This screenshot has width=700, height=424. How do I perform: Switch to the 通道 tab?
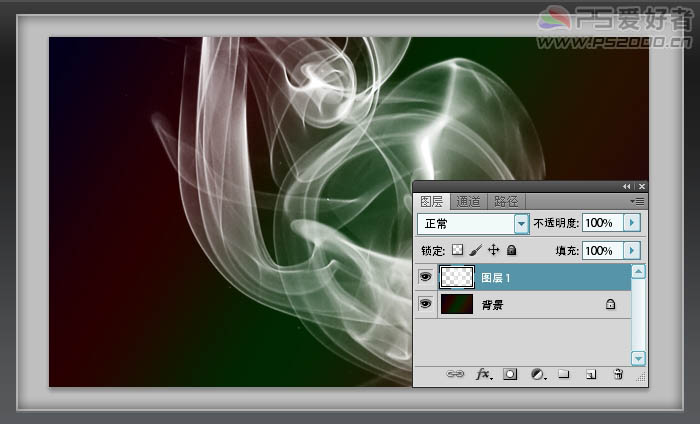(469, 201)
